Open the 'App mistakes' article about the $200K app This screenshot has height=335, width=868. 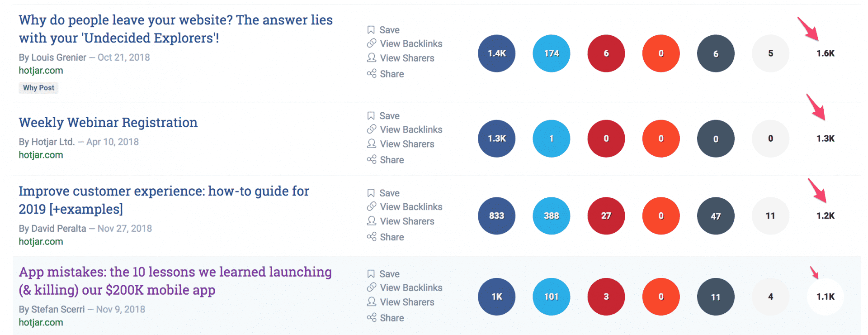point(175,281)
